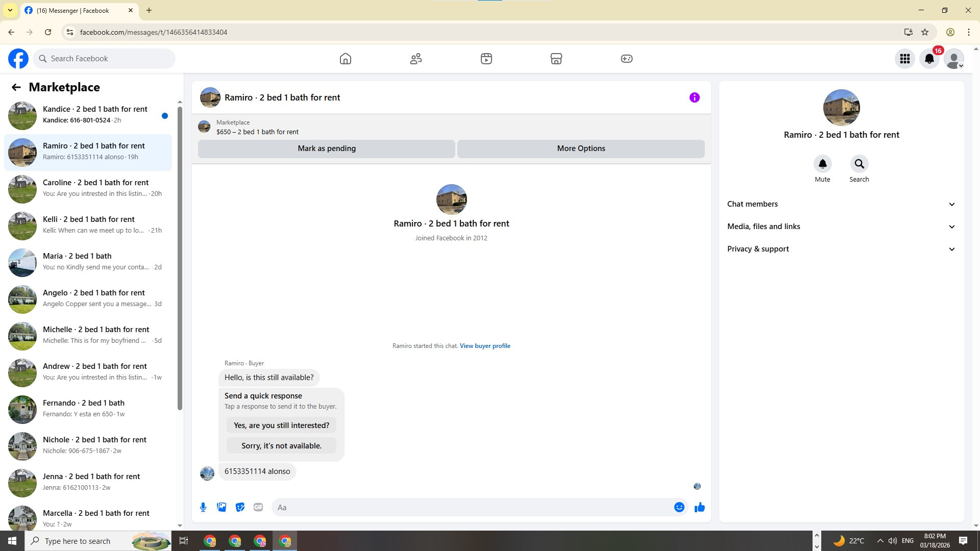The image size is (980, 551).
Task: Open notifications bell with 16 badge
Action: 929,59
